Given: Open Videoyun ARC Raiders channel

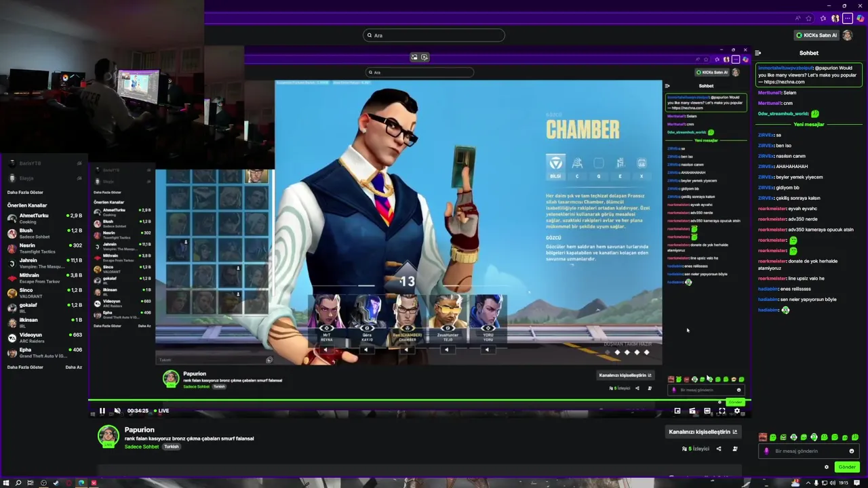Looking at the screenshot, I should [x=45, y=338].
